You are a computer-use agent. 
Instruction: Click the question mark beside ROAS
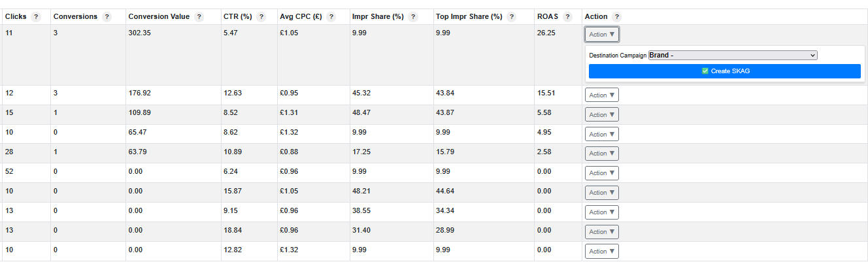(x=567, y=17)
